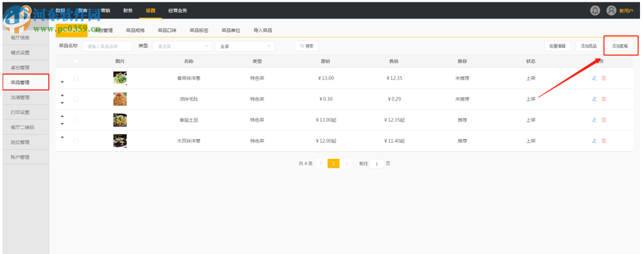
Task: Open the 木耳拌洋葱 dish photo
Action: click(120, 141)
